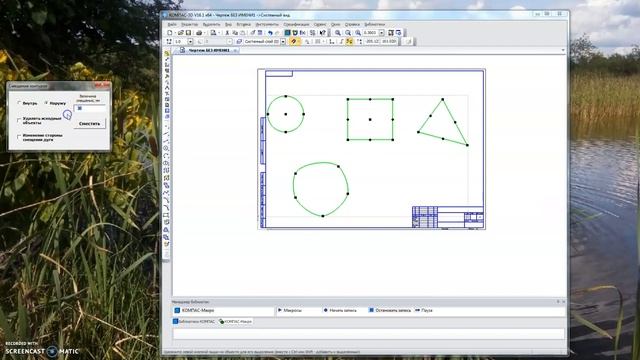Click the layers manager icon

tap(239, 42)
